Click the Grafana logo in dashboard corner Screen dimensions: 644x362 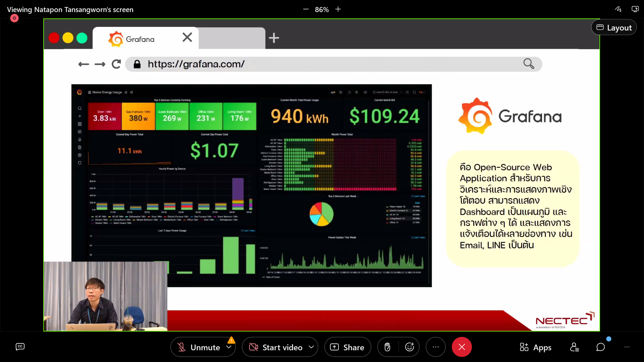pos(79,92)
